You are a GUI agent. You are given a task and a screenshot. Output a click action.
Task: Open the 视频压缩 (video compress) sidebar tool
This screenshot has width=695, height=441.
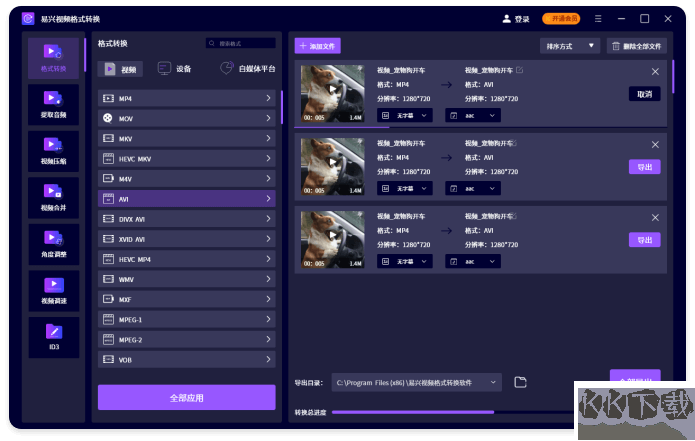(x=53, y=148)
